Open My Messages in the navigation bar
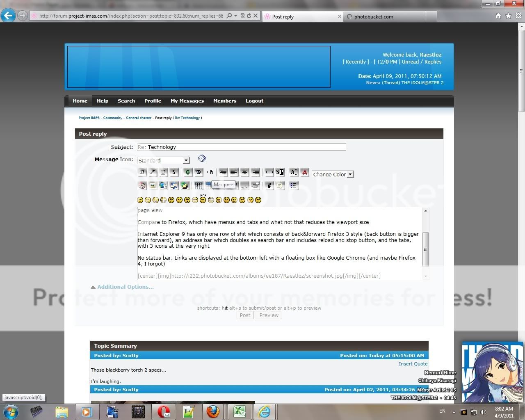Viewport: 525px width, 420px height. [187, 101]
